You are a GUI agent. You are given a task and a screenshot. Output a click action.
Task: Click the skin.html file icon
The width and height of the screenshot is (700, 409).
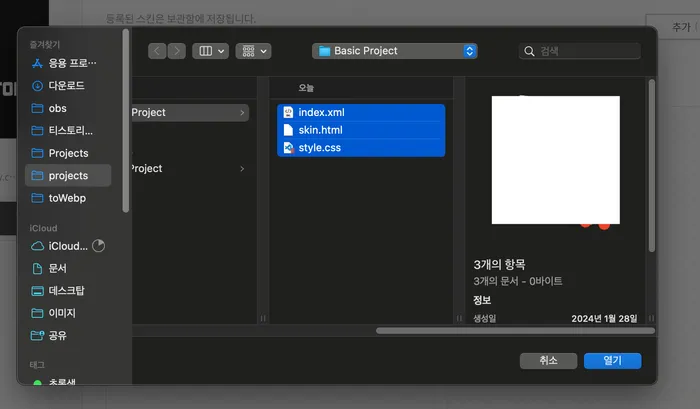[288, 130]
